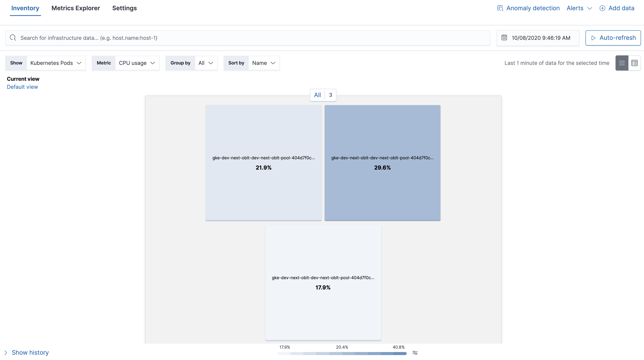Expand Show history section
The width and height of the screenshot is (644, 360).
coord(27,352)
